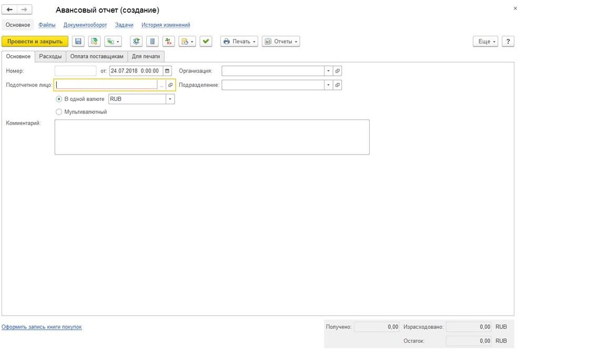589x364 pixels.
Task: Expand the Организация dropdown list
Action: [328, 71]
